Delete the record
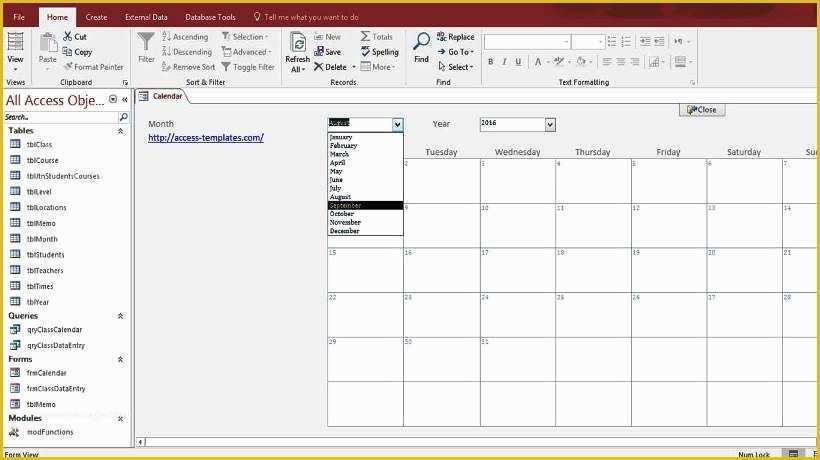Image resolution: width=820 pixels, height=460 pixels. click(330, 67)
